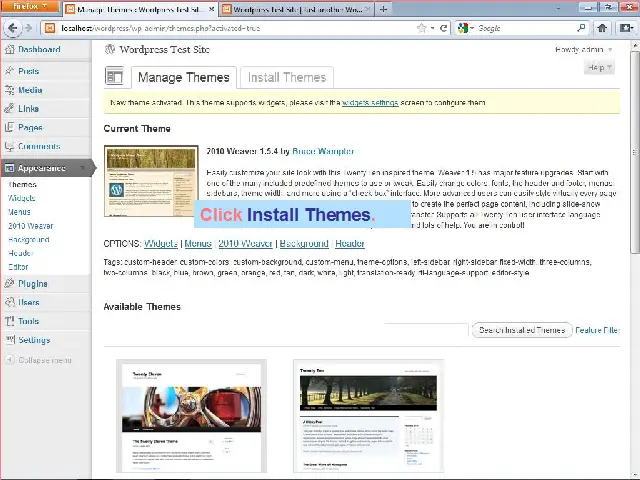Open Widgets under Appearance submenu

pyautogui.click(x=22, y=198)
